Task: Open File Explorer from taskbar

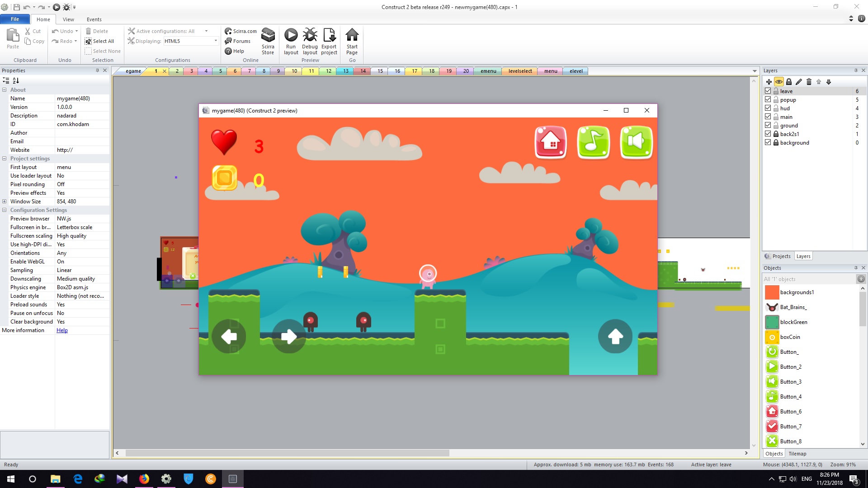Action: [x=55, y=479]
